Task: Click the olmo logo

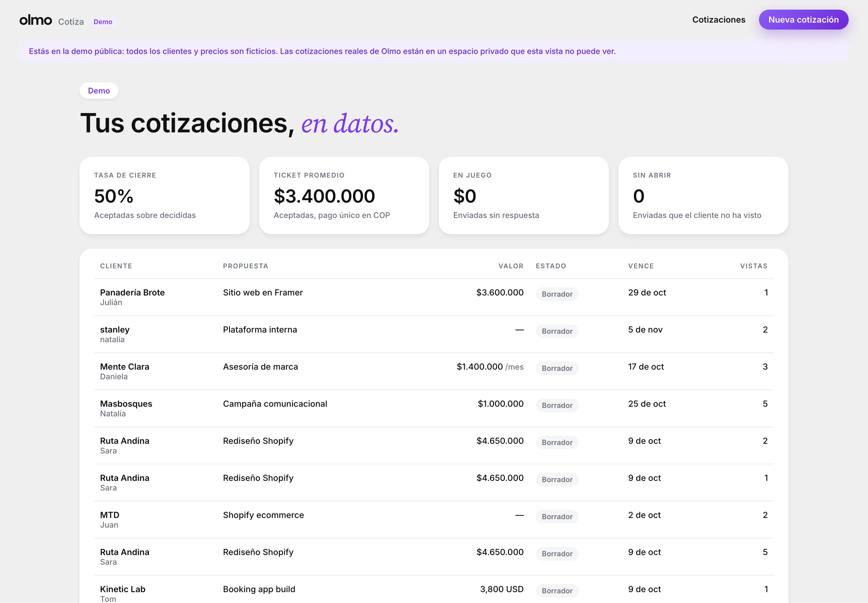Action: coord(36,20)
